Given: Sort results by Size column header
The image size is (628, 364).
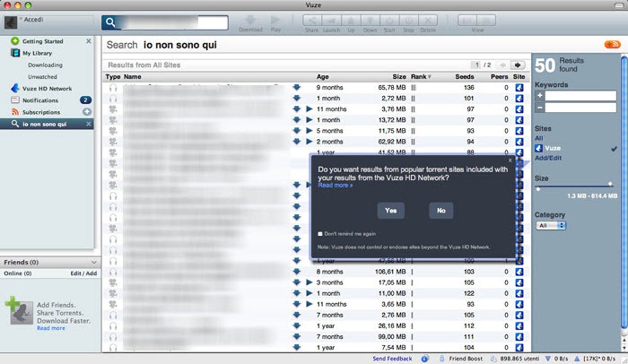Looking at the screenshot, I should coord(399,76).
